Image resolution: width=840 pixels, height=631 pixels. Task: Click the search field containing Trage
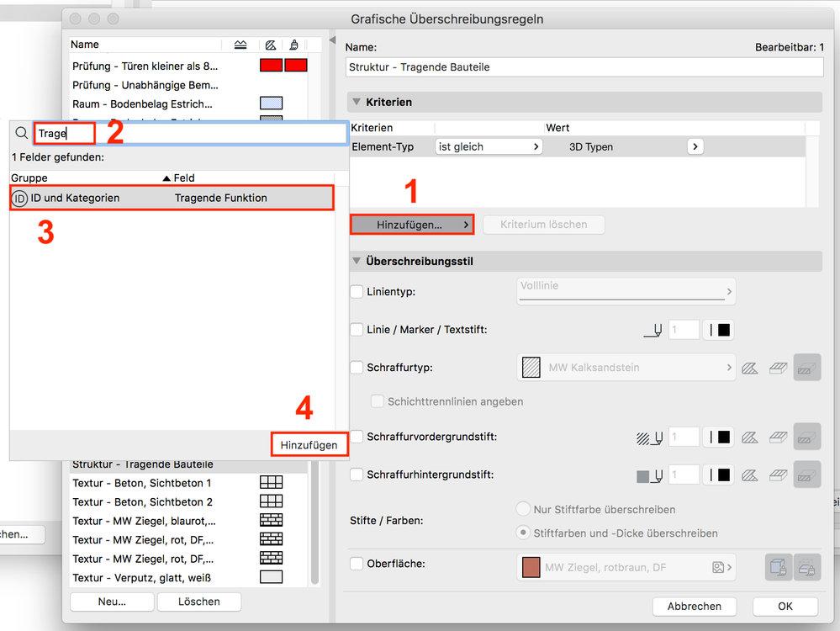(x=190, y=133)
